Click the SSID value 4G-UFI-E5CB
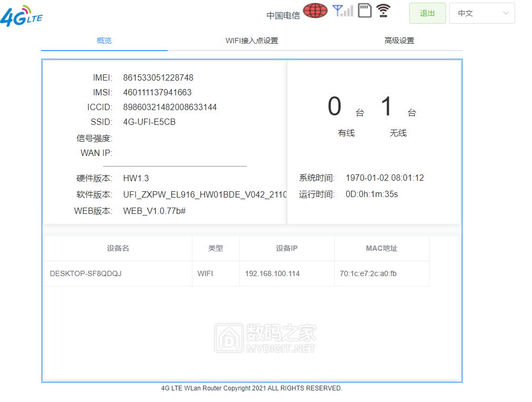The width and height of the screenshot is (532, 402). 149,122
